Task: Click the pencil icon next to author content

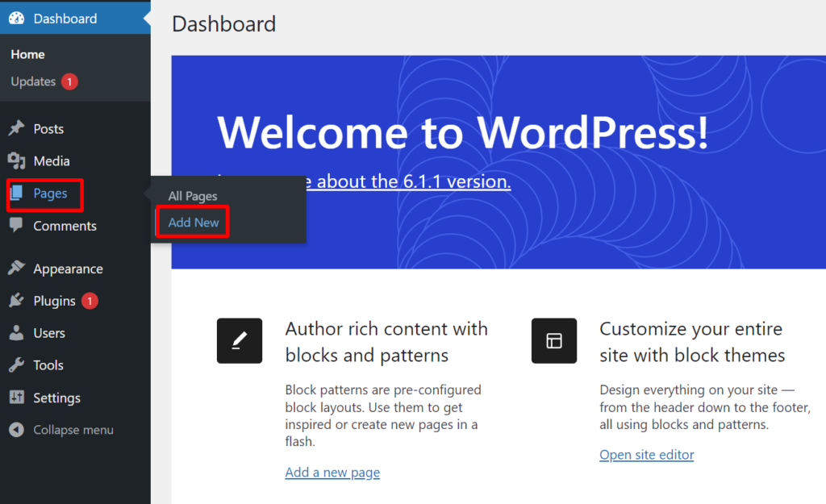Action: [239, 340]
